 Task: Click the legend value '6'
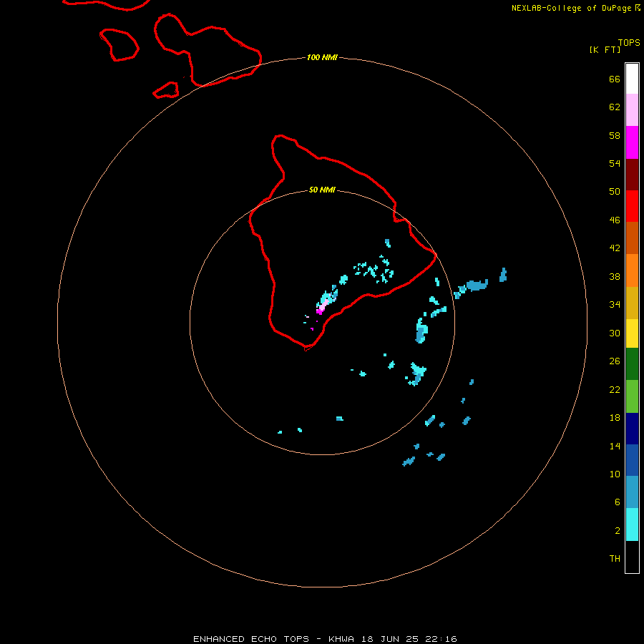618,502
